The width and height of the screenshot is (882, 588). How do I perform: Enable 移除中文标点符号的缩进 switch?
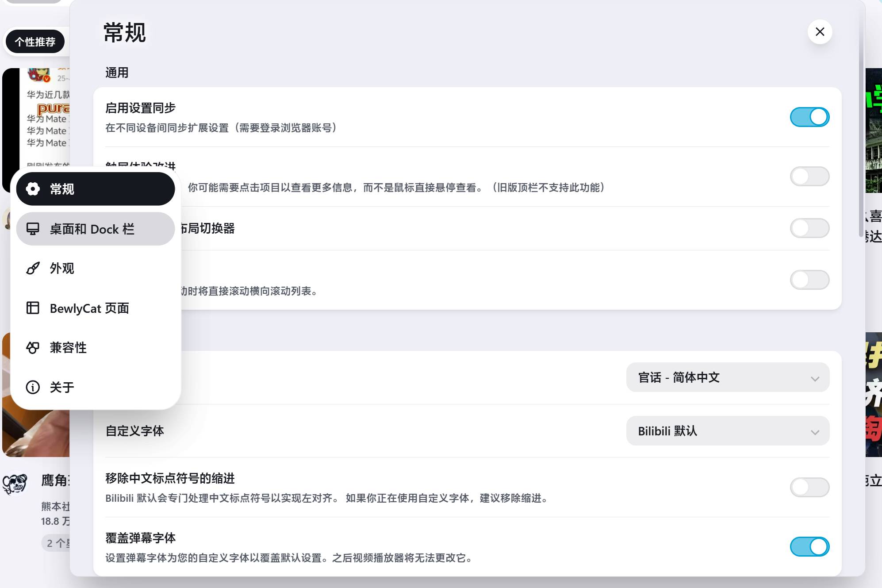(809, 487)
